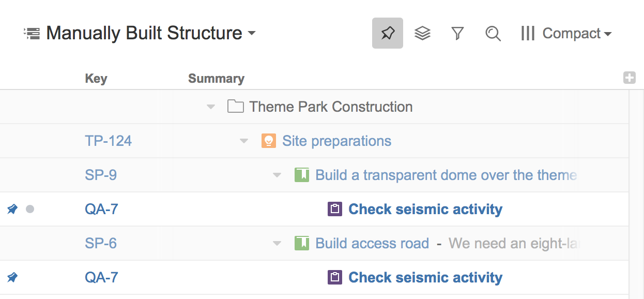This screenshot has height=299, width=644.
Task: Toggle the pin button in the toolbar
Action: pyautogui.click(x=388, y=34)
